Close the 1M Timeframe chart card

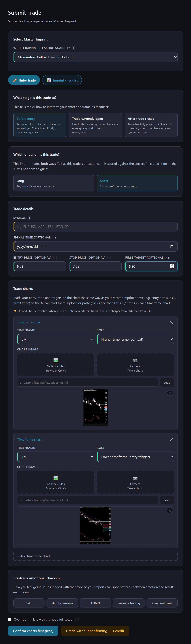tap(171, 440)
